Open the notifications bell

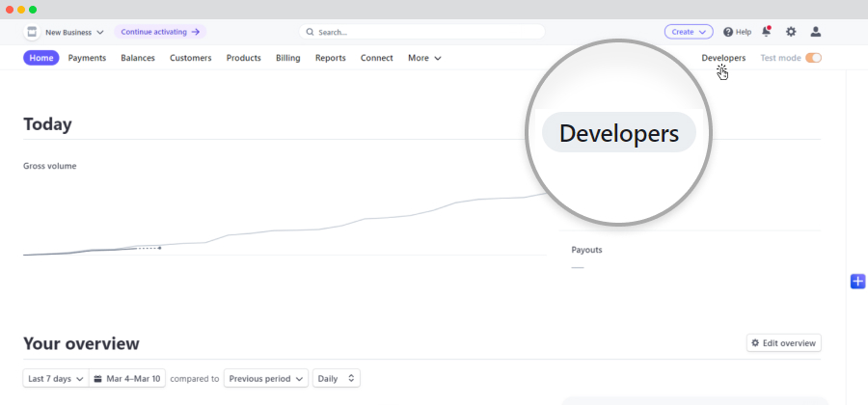(766, 32)
